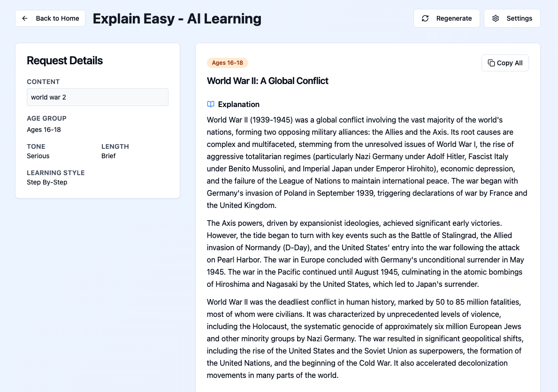Click the open-book icon beside Explanation
Image resolution: width=558 pixels, height=392 pixels.
(210, 104)
